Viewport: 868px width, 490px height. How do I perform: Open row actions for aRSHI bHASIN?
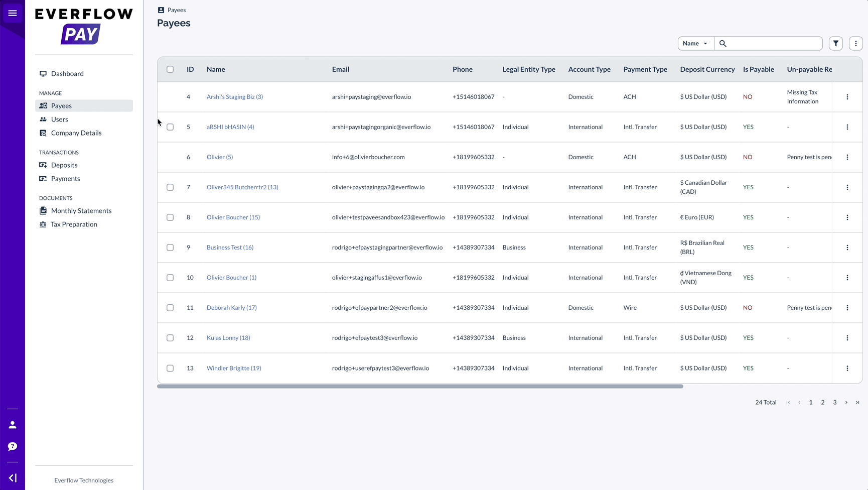click(x=847, y=127)
